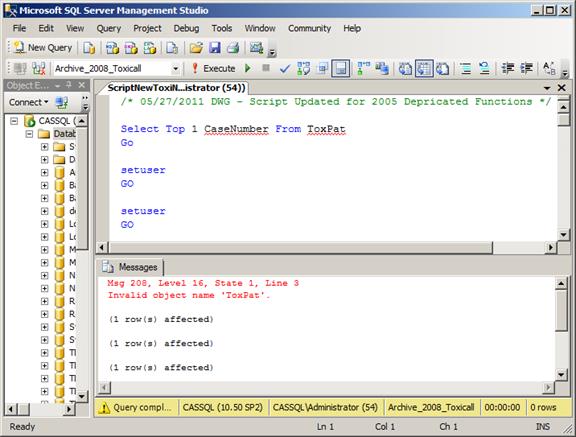Open the Community menu
The width and height of the screenshot is (576, 437).
tap(309, 28)
